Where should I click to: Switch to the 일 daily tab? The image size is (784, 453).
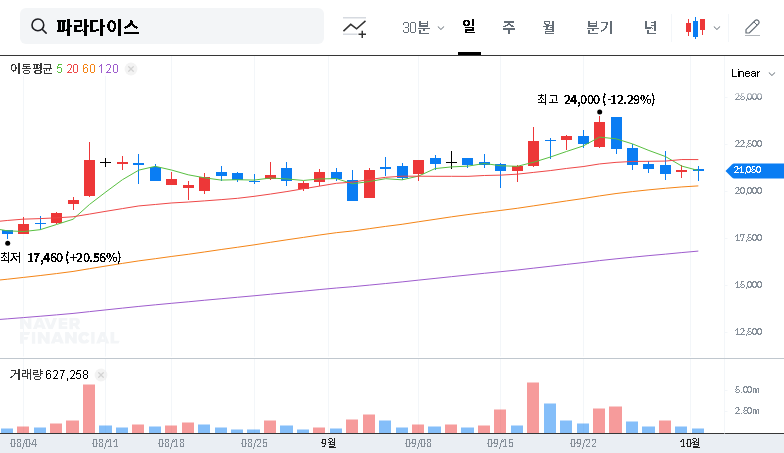[468, 27]
